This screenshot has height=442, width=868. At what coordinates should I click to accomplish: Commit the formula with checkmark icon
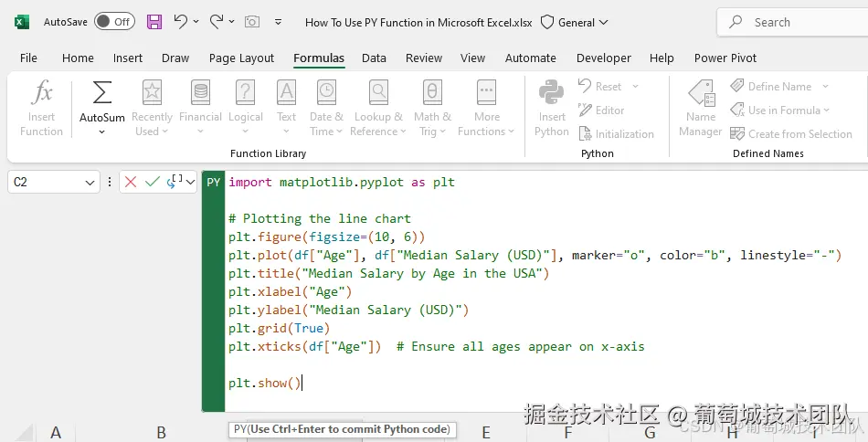pos(153,182)
